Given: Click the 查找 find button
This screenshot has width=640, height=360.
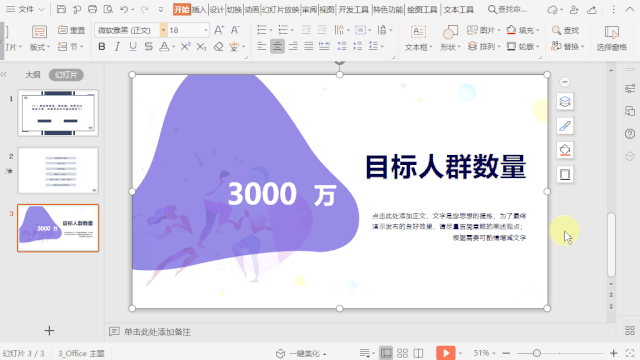Looking at the screenshot, I should 565,30.
